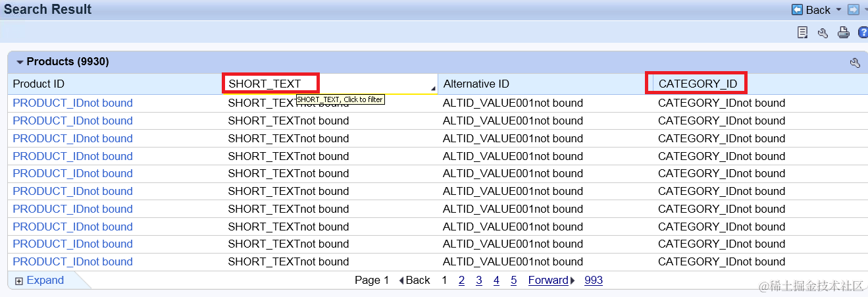Viewport: 868px width, 297px height.
Task: Click the page personalization wrench icon
Action: (823, 32)
